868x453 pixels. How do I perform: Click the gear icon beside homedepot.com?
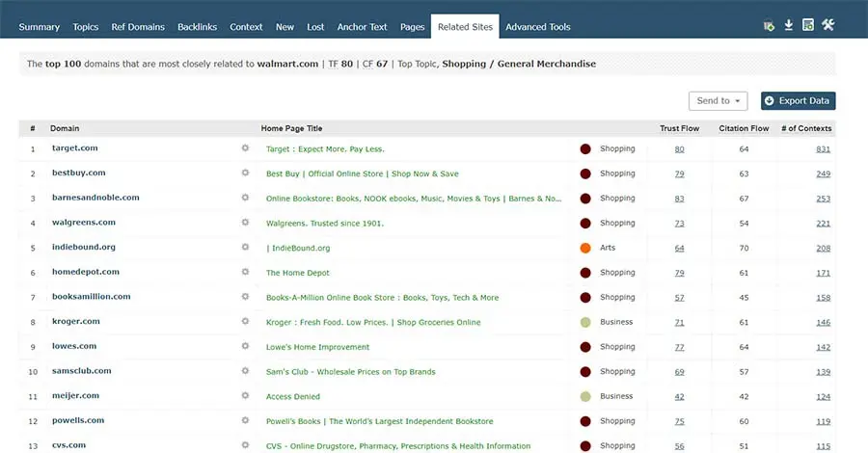tap(245, 273)
